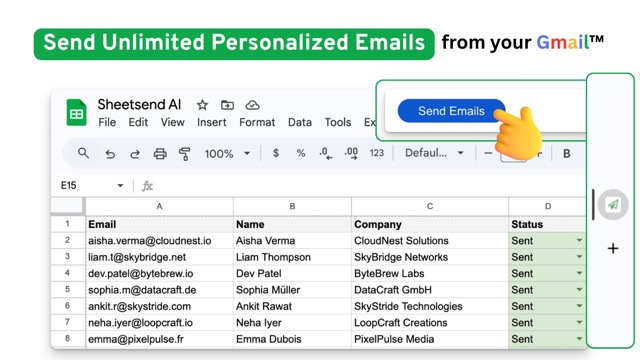The height and width of the screenshot is (360, 640).
Task: Open Status dropdown for Sophia Müller
Action: point(579,289)
